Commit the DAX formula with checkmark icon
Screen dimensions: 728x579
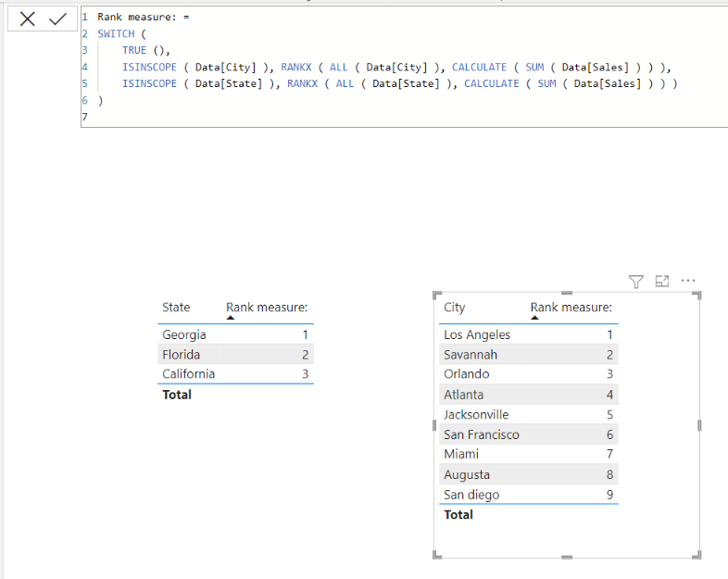(57, 19)
